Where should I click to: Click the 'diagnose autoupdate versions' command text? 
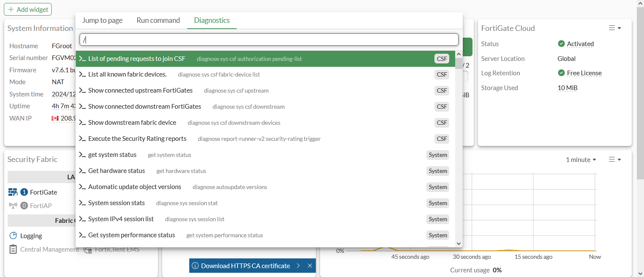230,187
